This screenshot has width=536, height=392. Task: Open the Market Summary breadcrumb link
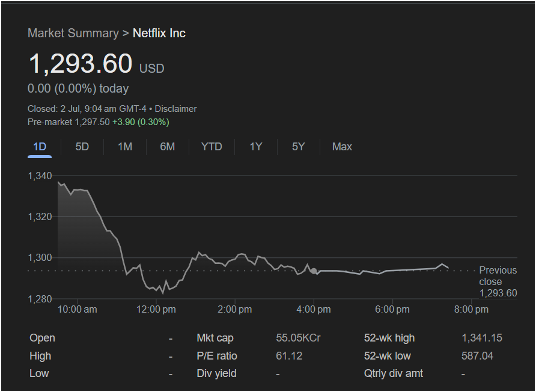coord(73,33)
